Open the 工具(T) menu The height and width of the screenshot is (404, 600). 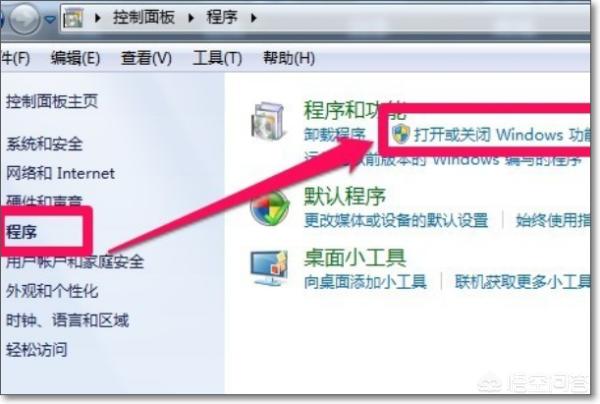217,58
